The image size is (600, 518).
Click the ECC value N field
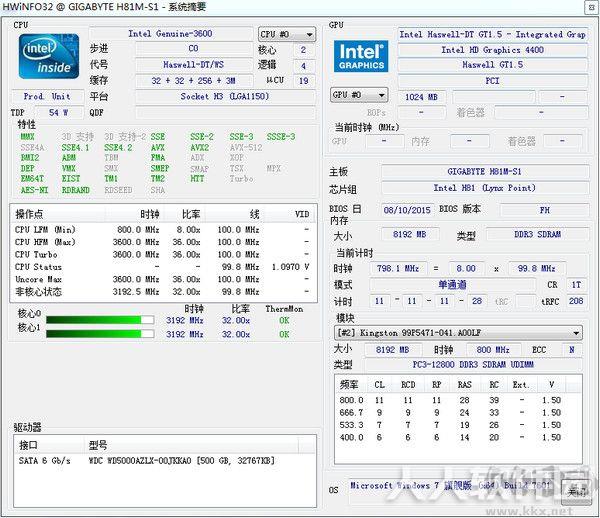pyautogui.click(x=572, y=350)
